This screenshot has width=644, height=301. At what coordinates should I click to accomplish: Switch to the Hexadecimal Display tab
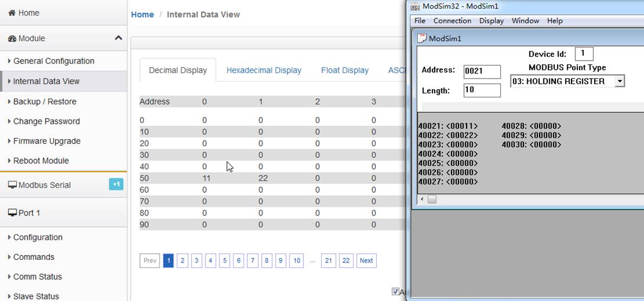[264, 70]
